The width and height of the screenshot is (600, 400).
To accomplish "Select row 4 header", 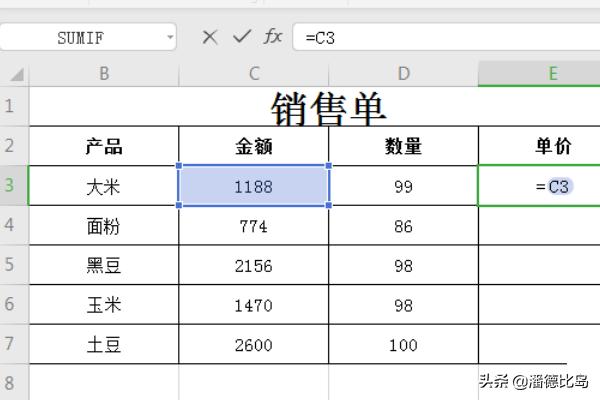I will point(14,225).
